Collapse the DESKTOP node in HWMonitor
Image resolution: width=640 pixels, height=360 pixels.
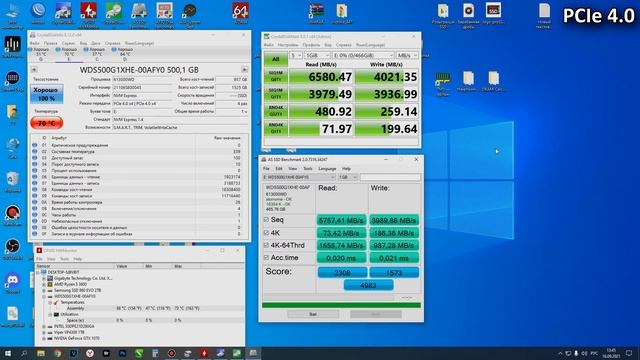tap(38, 272)
